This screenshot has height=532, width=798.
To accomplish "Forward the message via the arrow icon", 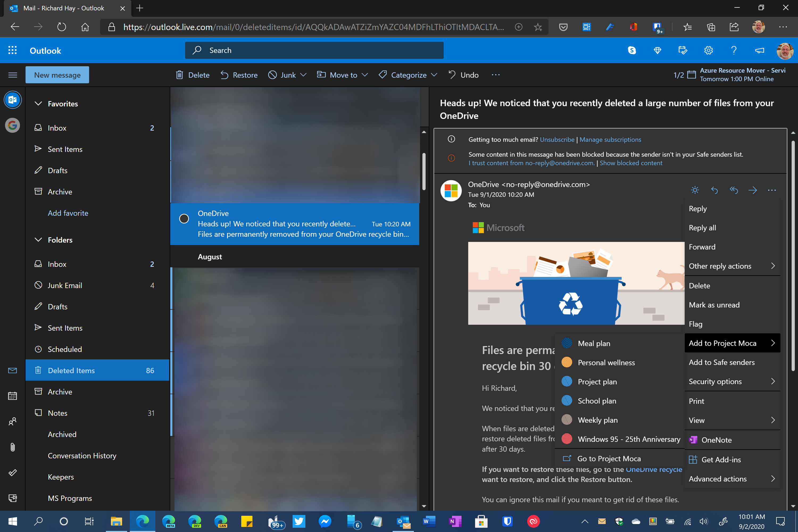I will (753, 190).
